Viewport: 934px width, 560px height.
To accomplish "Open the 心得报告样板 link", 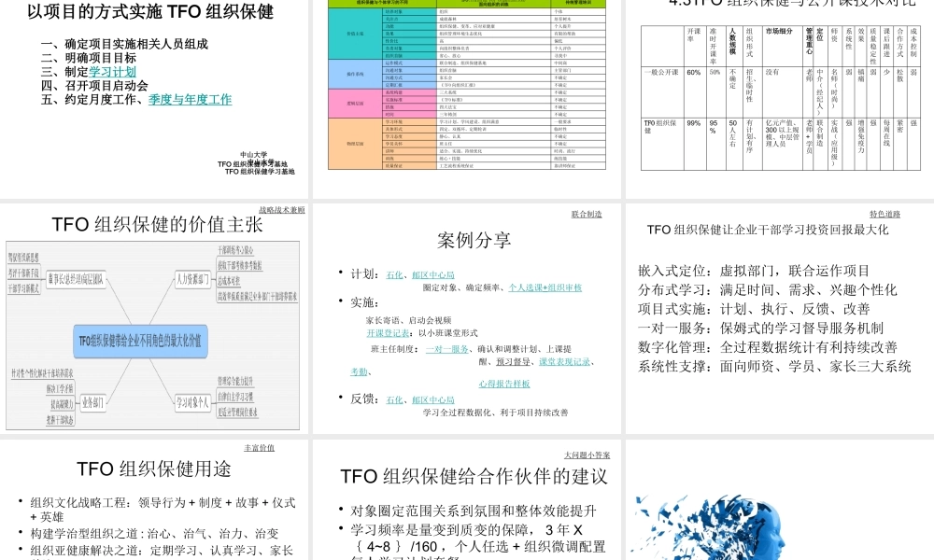I will tap(504, 384).
